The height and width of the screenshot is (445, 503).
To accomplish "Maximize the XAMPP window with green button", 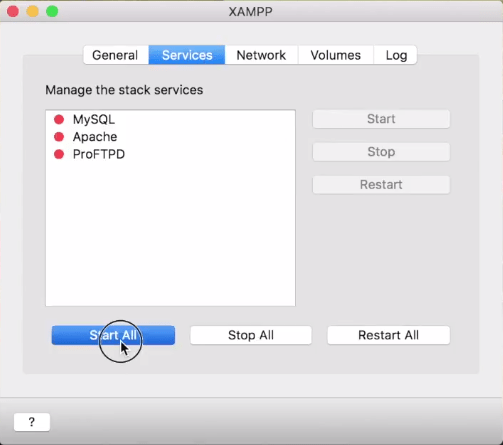I will 52,11.
